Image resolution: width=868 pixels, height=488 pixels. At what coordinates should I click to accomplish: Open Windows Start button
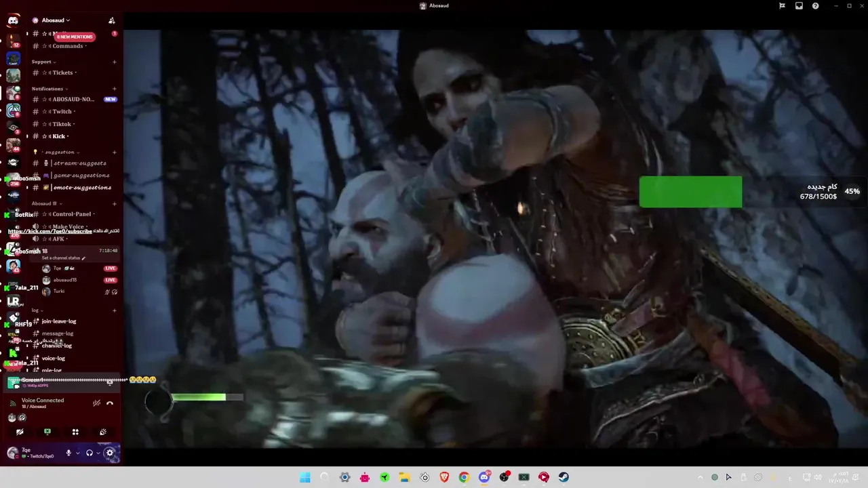(304, 477)
